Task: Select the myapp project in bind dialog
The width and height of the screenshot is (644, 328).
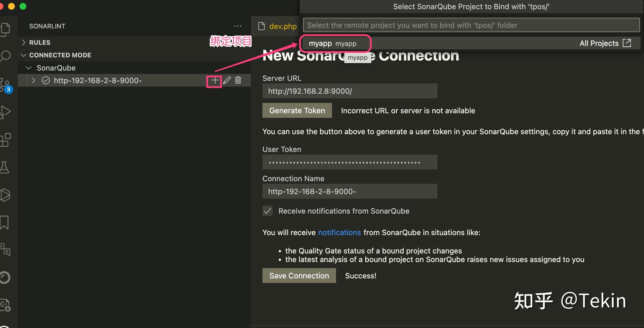Action: [x=332, y=43]
